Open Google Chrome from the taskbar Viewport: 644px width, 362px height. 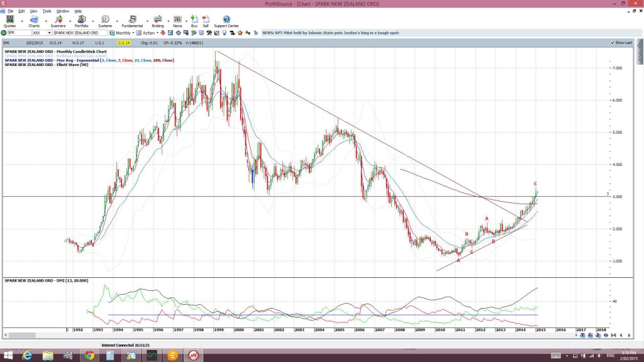(x=89, y=356)
